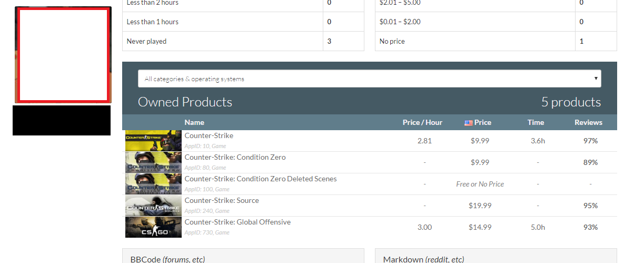Viewport: 644px width, 263px height.
Task: Click the Condition Zero Deleted Scenes thumbnail
Action: (x=153, y=184)
